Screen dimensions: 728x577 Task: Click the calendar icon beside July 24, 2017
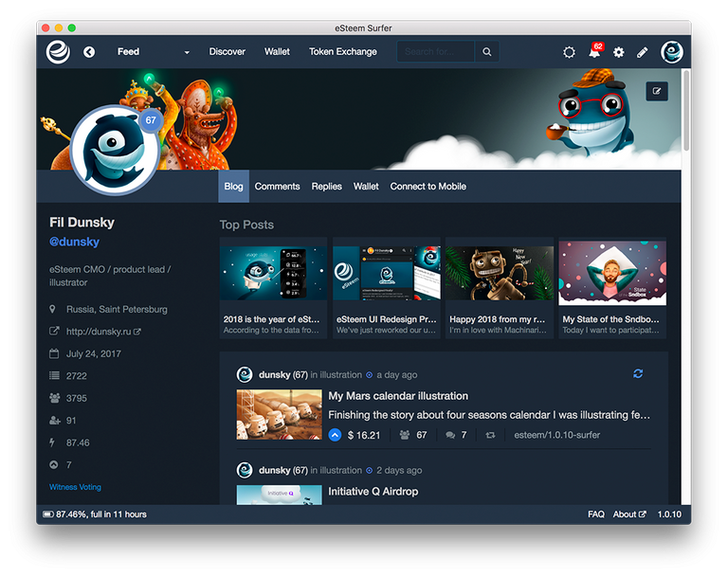click(x=54, y=353)
